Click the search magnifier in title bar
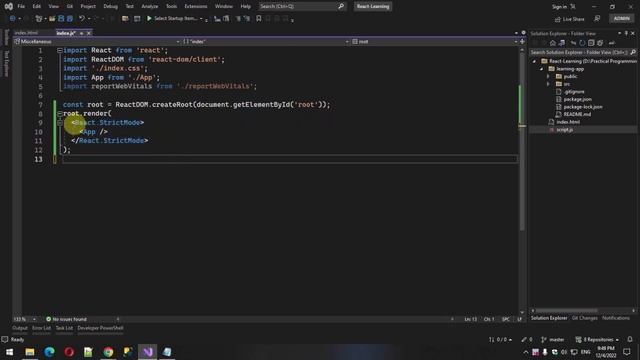Image resolution: width=640 pixels, height=360 pixels. (x=341, y=6)
